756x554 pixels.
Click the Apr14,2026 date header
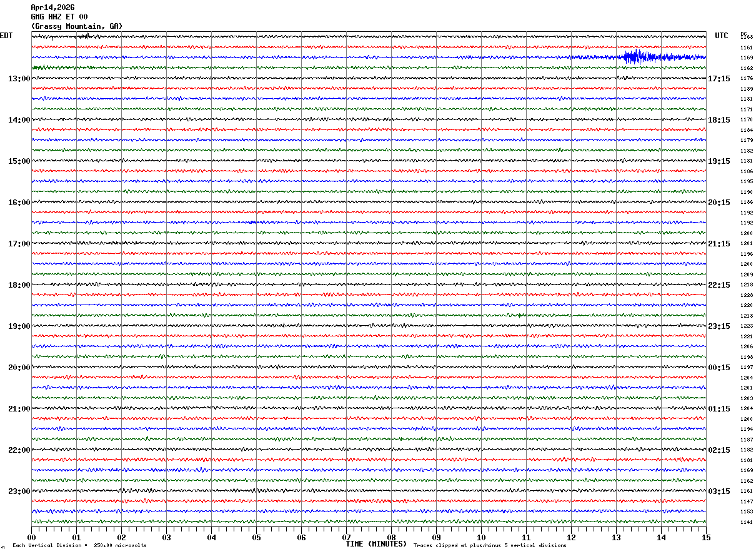[x=52, y=8]
